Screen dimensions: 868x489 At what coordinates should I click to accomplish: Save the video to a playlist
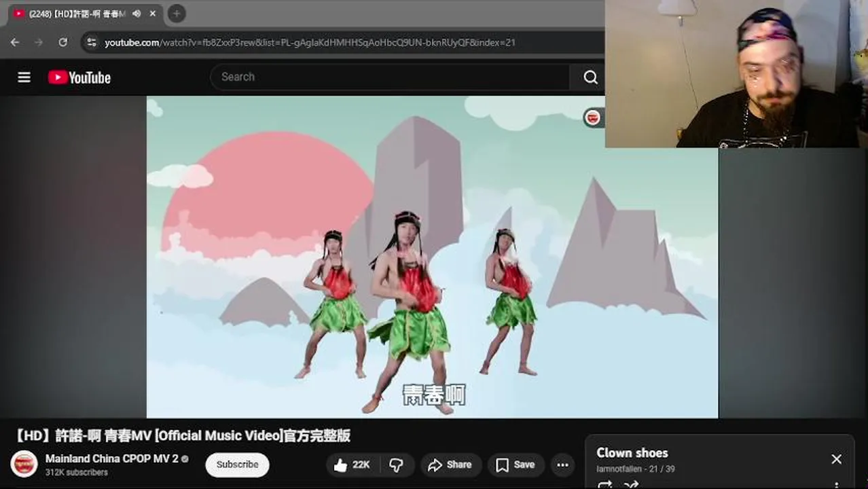(x=516, y=465)
